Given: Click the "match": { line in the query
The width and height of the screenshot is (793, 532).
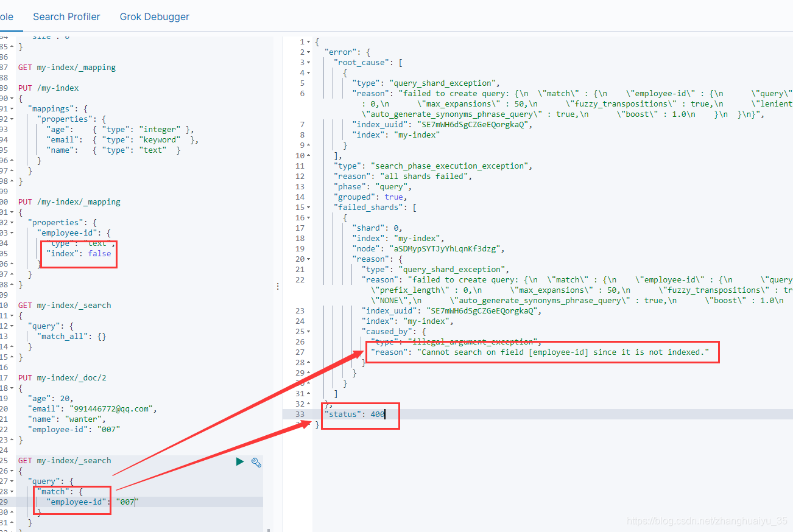Looking at the screenshot, I should point(60,491).
